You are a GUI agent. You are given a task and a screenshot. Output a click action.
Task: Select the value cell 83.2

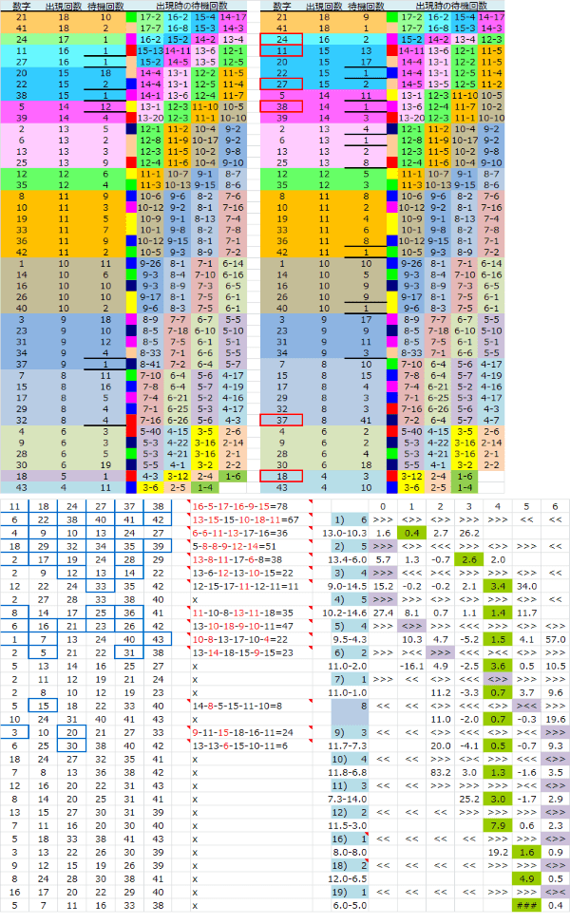[441, 773]
